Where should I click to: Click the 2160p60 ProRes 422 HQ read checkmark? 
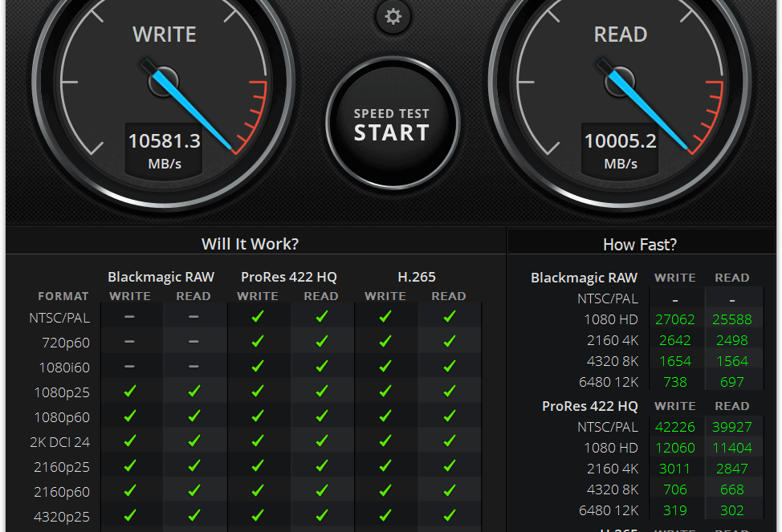tap(322, 491)
